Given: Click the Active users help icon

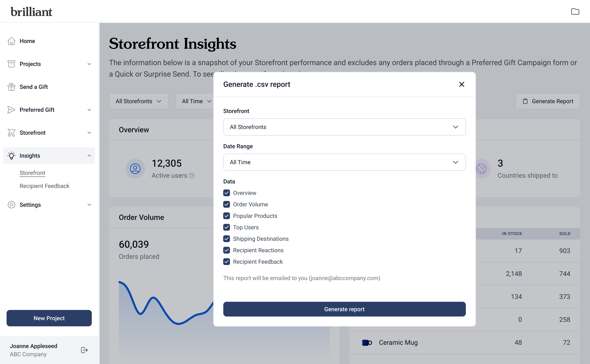Looking at the screenshot, I should 192,176.
